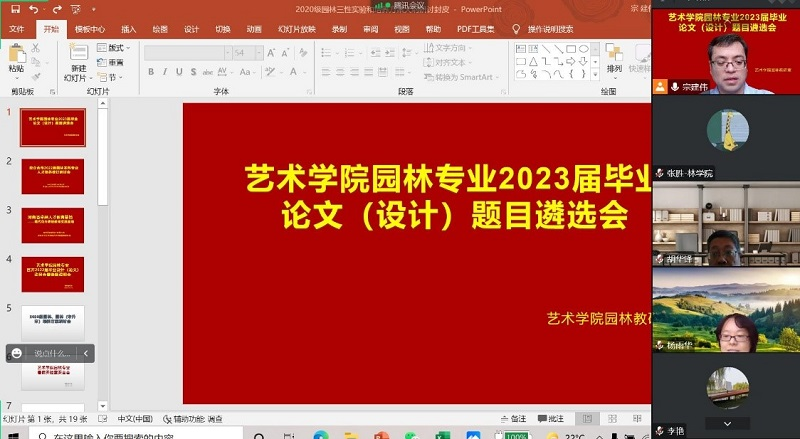Expand the Layout (版式) dropdown

(x=117, y=48)
